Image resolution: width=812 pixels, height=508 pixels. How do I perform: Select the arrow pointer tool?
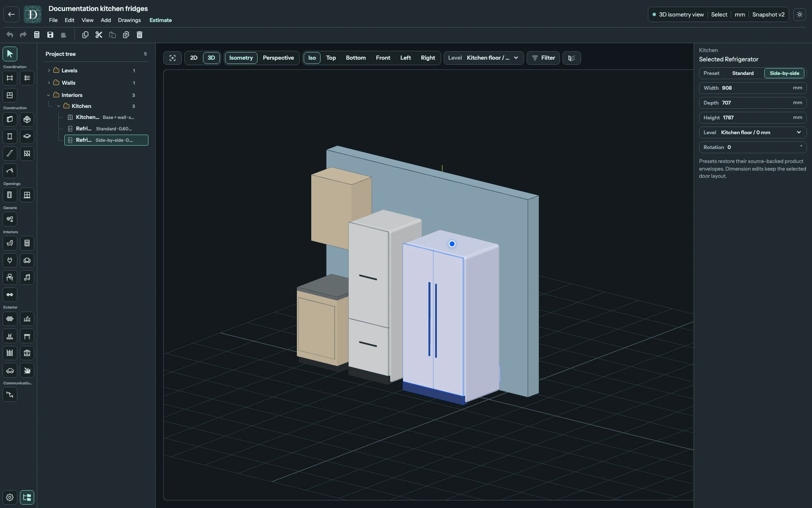pyautogui.click(x=10, y=54)
